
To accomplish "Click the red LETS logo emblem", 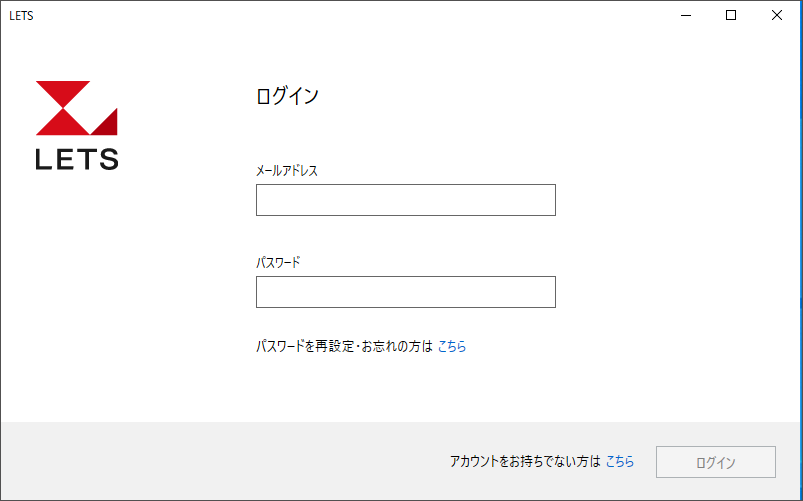I will 76,108.
